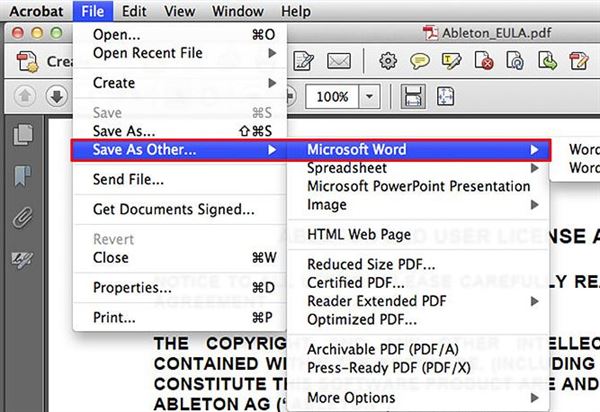The width and height of the screenshot is (600, 412).
Task: Click the export page green-arrow icon
Action: [x=547, y=60]
